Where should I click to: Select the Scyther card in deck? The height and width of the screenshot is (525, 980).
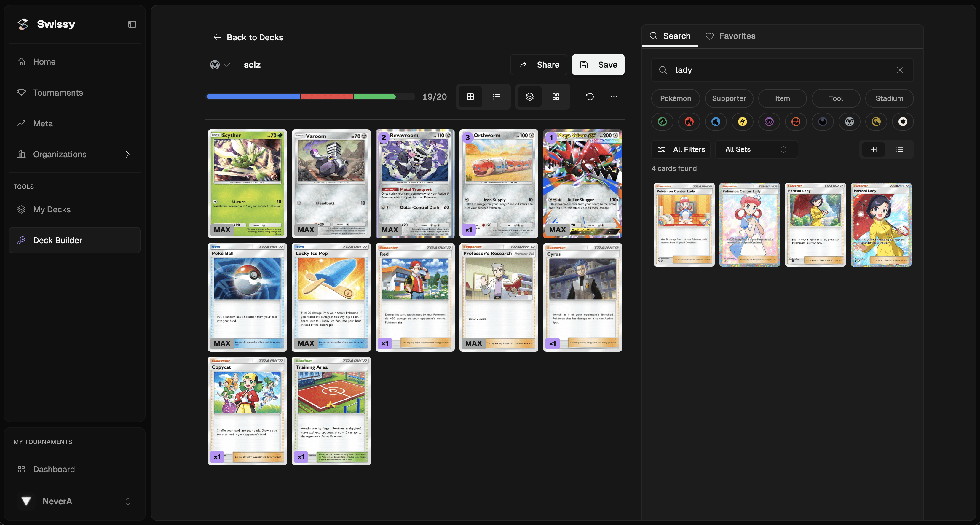click(x=247, y=184)
